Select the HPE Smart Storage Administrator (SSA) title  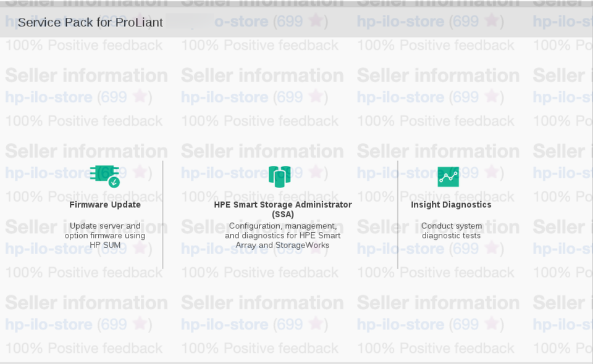(x=282, y=209)
